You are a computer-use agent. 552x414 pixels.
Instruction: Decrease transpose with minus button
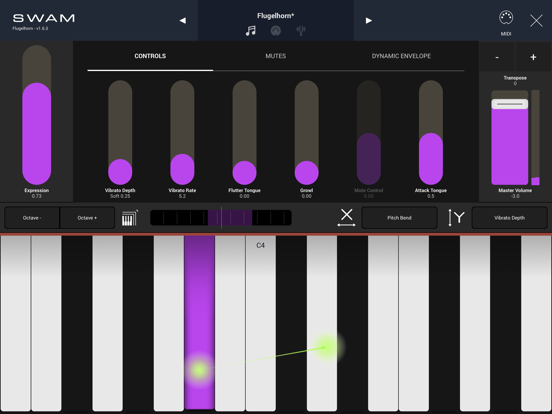point(497,57)
